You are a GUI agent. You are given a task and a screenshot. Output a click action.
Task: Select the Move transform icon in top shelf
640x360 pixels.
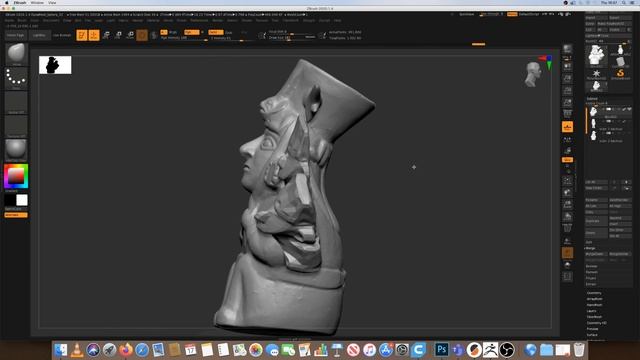pos(106,35)
